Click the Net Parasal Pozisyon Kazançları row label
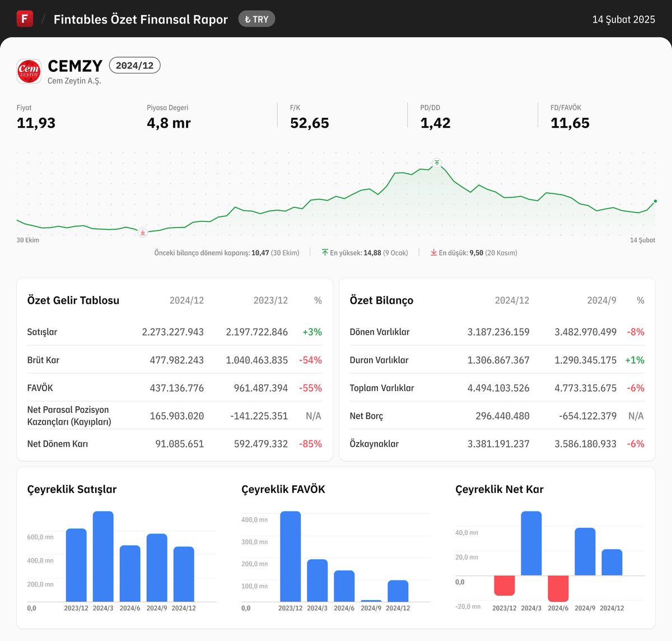The image size is (672, 641). click(x=69, y=416)
